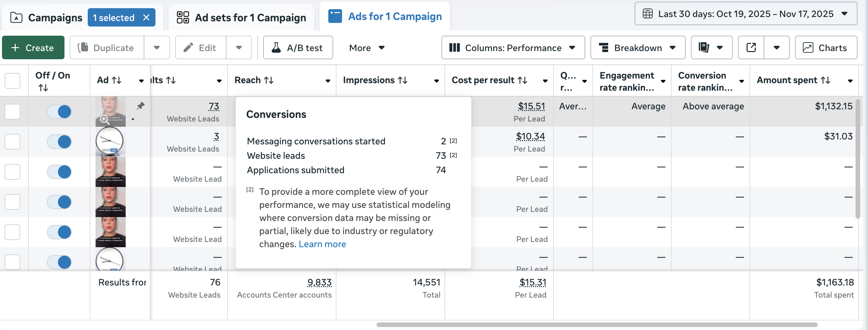Image resolution: width=868 pixels, height=330 pixels.
Task: Sort by Amount spent column arrows
Action: 825,80
